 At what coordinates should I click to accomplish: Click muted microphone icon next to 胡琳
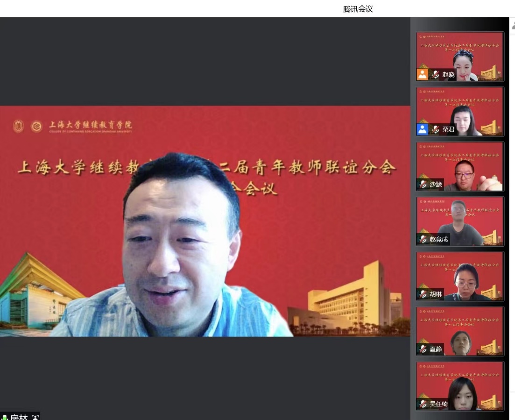423,294
